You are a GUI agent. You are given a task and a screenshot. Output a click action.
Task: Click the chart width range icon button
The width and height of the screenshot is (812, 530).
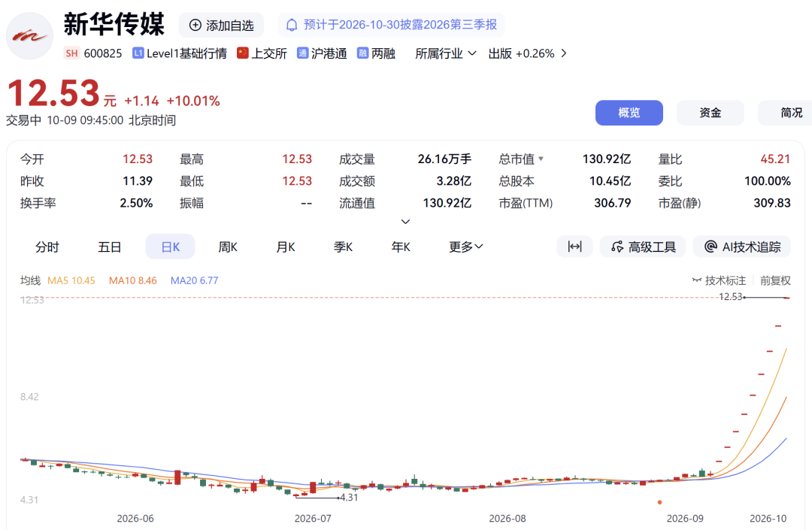tap(575, 247)
